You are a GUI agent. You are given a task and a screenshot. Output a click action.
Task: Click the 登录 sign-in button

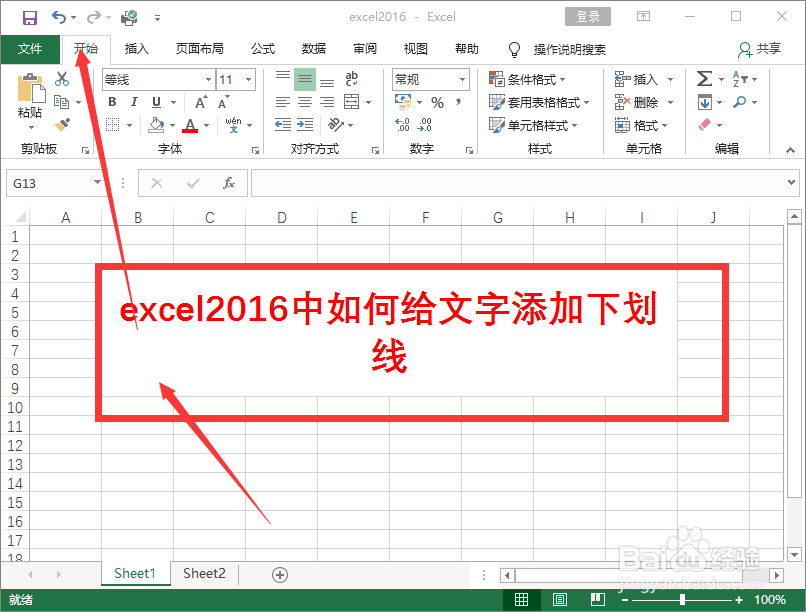588,16
